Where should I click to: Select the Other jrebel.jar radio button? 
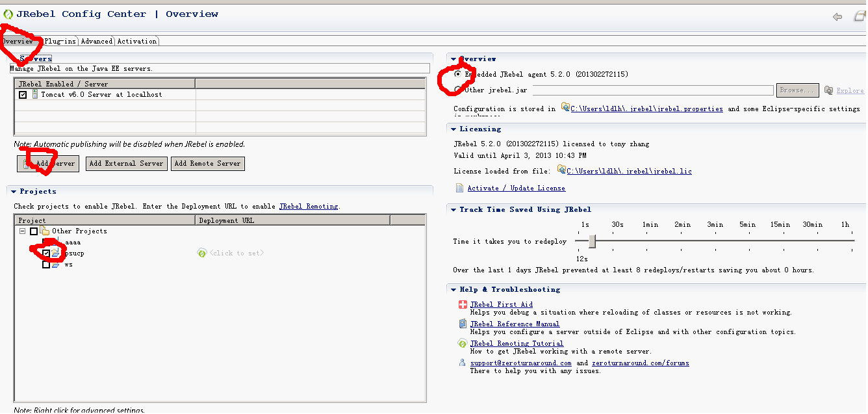click(458, 90)
